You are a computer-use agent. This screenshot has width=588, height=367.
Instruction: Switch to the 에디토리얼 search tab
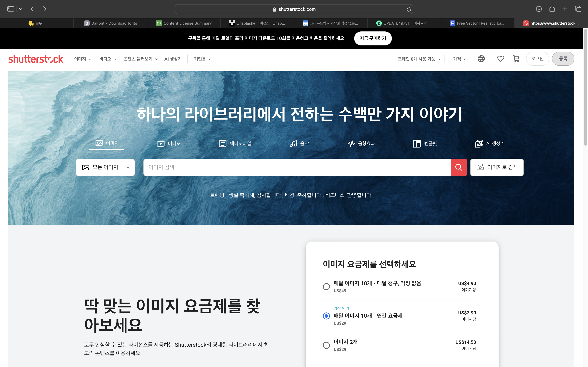click(x=235, y=143)
